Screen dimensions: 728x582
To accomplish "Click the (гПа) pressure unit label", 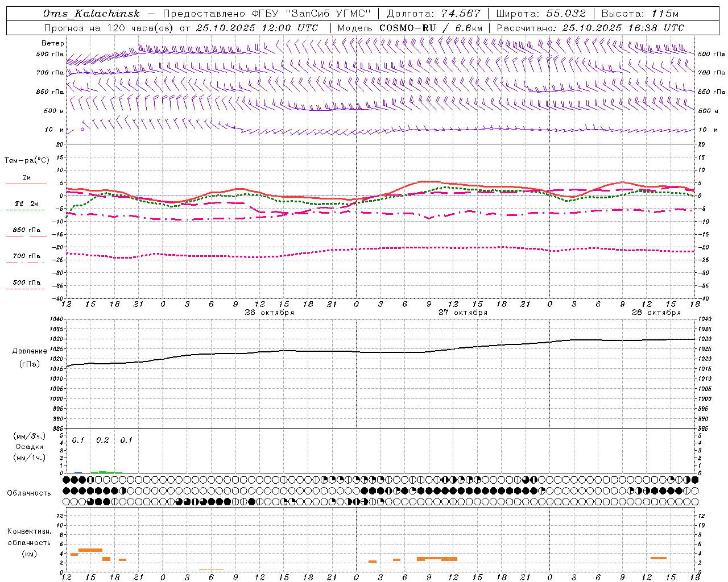I will coord(30,364).
